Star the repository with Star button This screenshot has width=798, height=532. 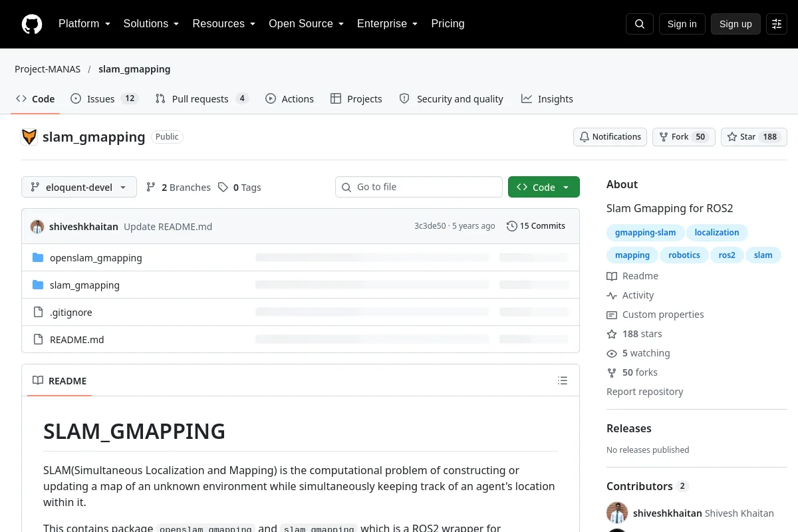click(754, 137)
